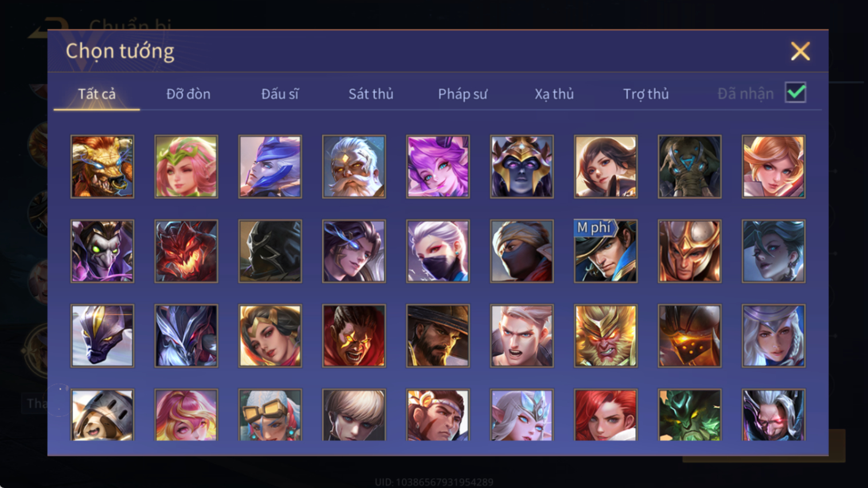Select the purple-haired girl hero portrait
868x488 pixels.
(437, 167)
